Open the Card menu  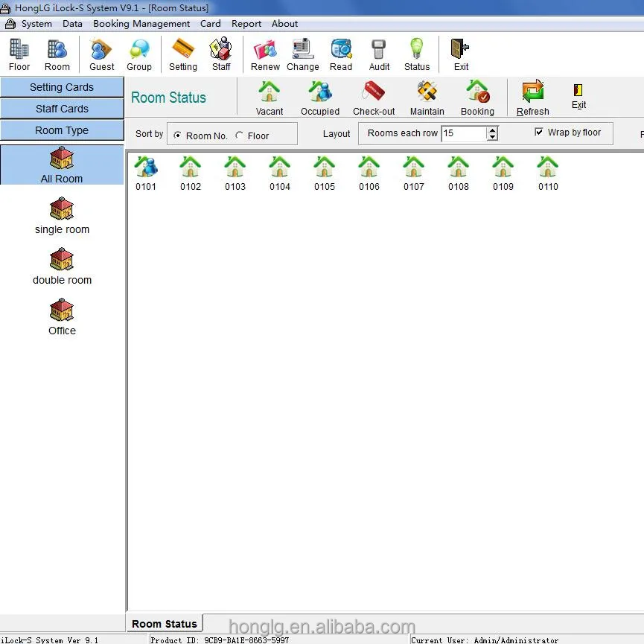pyautogui.click(x=210, y=24)
